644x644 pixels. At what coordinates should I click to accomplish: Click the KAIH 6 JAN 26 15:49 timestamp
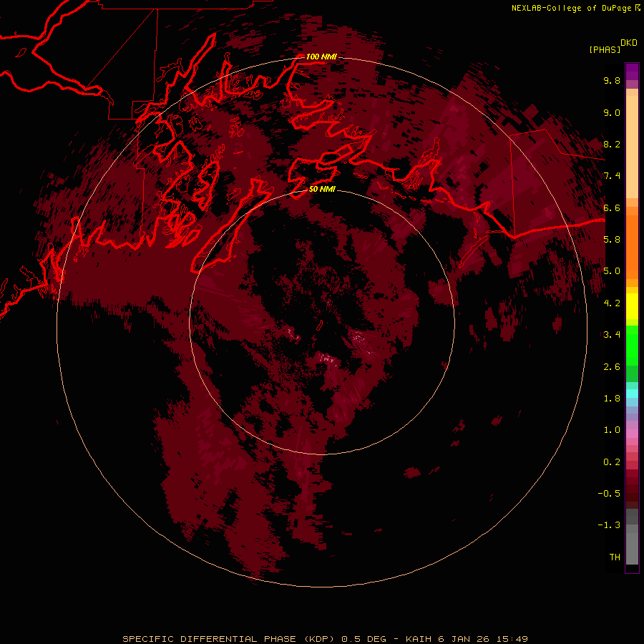pyautogui.click(x=467, y=639)
